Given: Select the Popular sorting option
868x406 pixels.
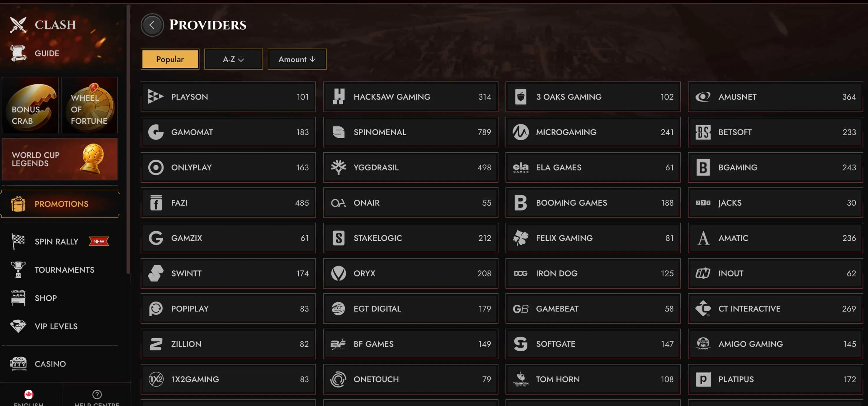Looking at the screenshot, I should point(170,59).
